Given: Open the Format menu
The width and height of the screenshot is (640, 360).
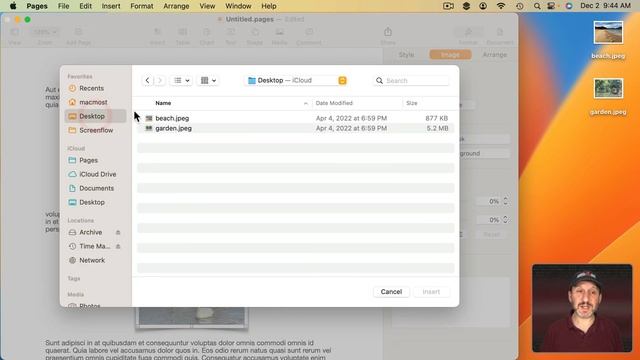Looking at the screenshot, I should [142, 6].
